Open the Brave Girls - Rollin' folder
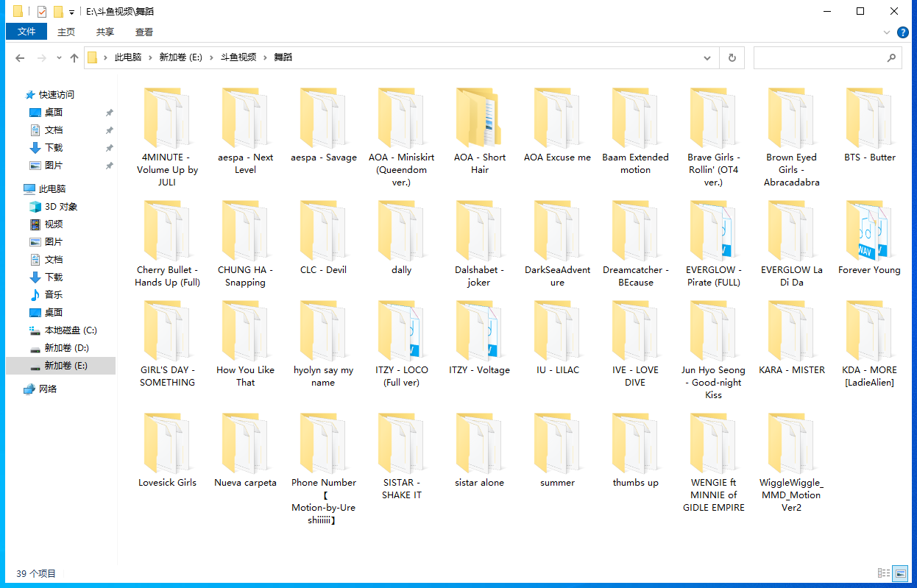 click(x=713, y=137)
